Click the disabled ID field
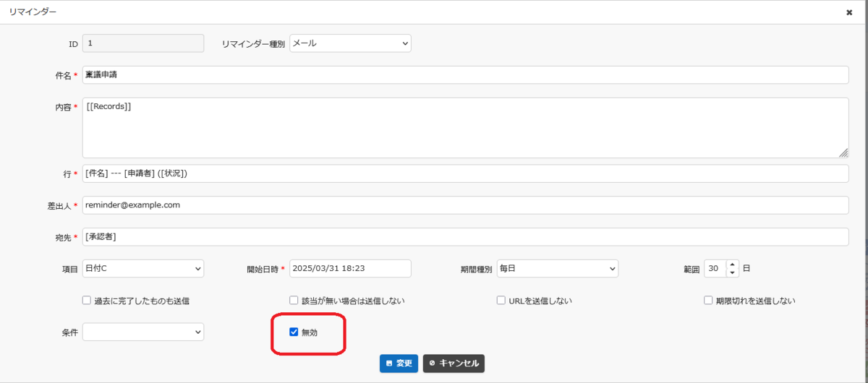 pos(143,43)
